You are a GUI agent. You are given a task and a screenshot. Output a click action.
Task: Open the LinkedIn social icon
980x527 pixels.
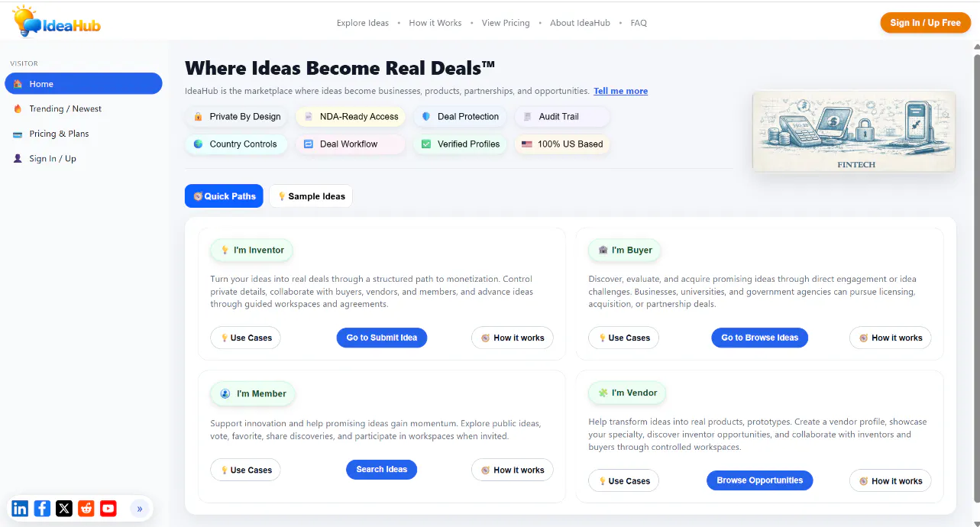pos(20,508)
